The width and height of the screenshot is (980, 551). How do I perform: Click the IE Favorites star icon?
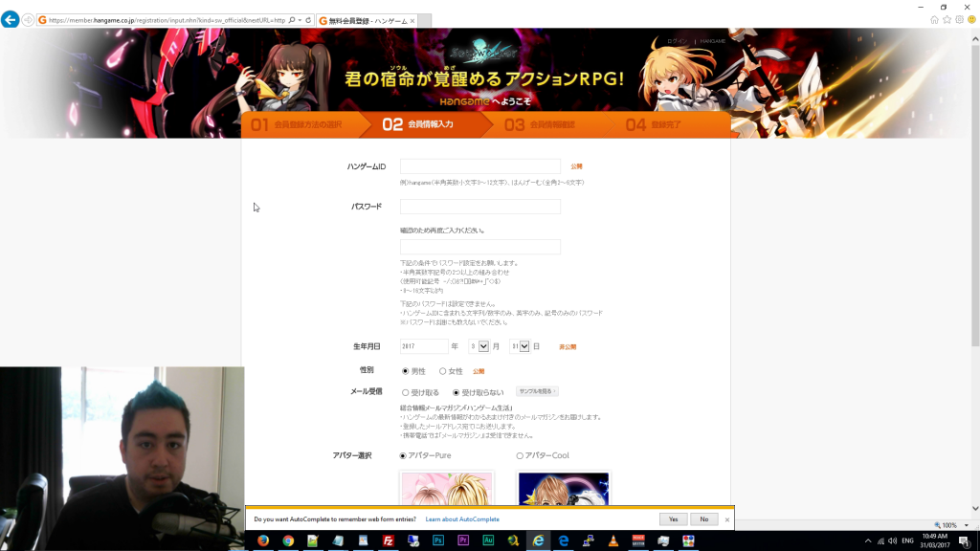(947, 20)
